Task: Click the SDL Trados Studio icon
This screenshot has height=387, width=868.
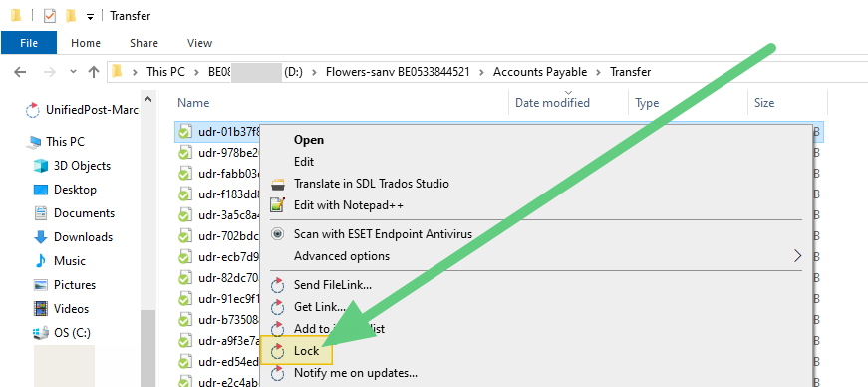Action: (x=277, y=184)
